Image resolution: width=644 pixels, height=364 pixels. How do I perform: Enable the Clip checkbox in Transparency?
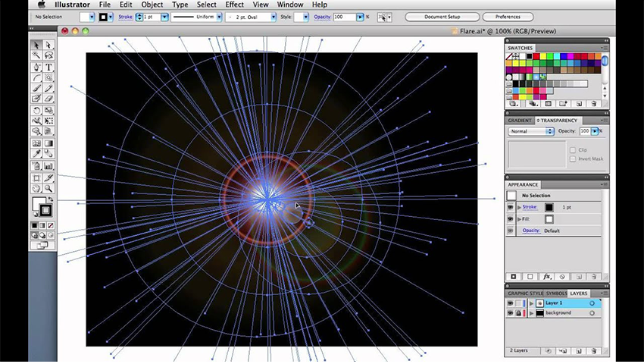point(573,150)
